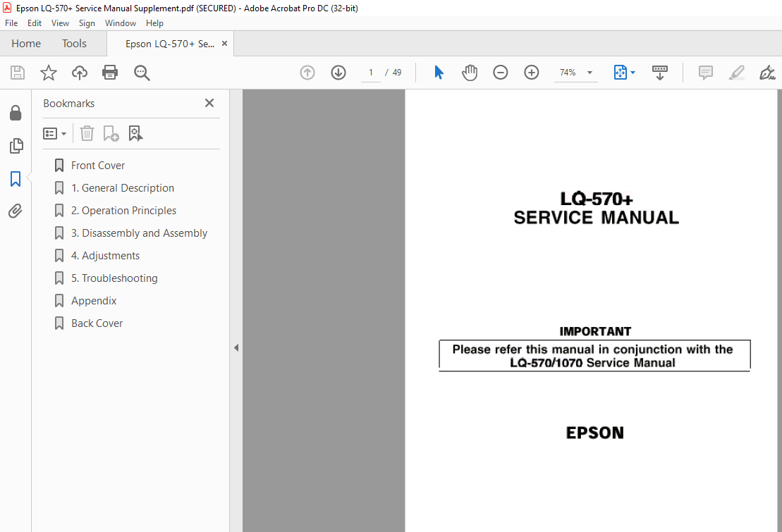Screen dimensions: 782x532
Task: Open the Attachments panel via the paperclip
Action: pos(16,211)
